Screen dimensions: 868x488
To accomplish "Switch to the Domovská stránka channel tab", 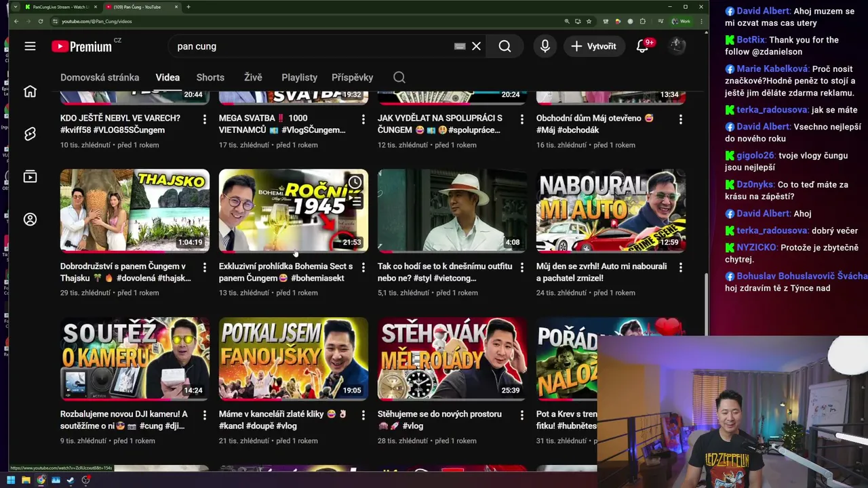I will point(100,77).
